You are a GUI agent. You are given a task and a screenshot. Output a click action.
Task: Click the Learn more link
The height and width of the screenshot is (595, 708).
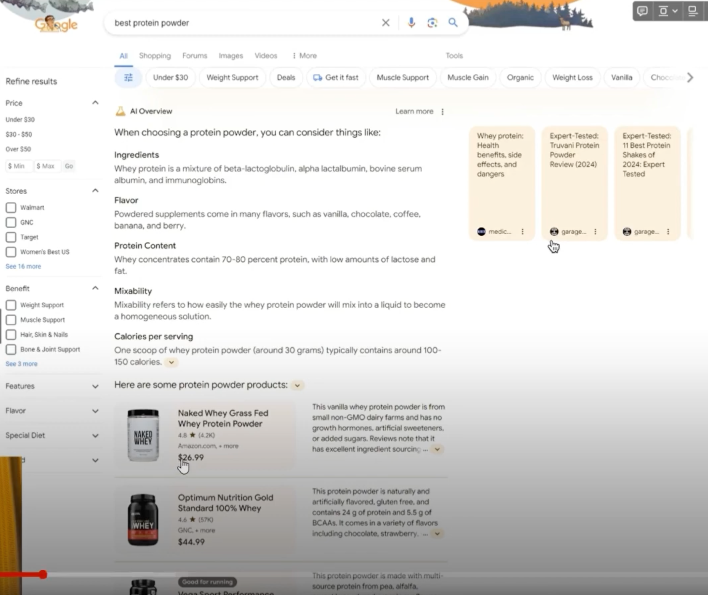click(x=414, y=112)
